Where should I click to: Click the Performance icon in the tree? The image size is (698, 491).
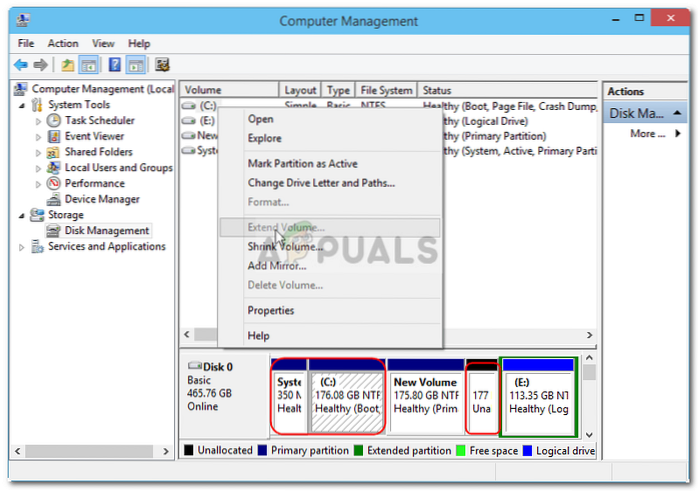pos(54,183)
